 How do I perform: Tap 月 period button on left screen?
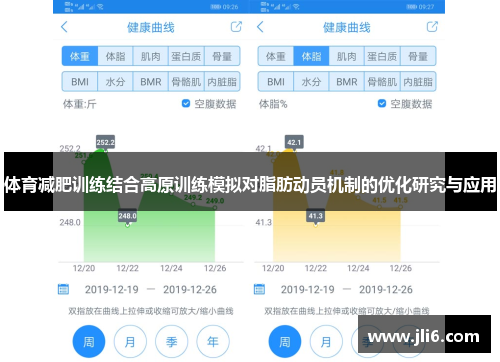[130, 342]
